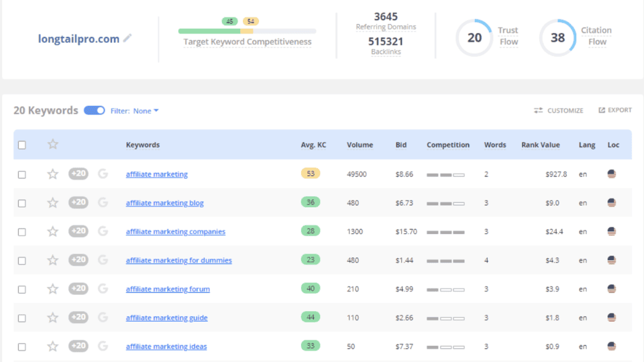Star the affiliate marketing for dummies keyword
This screenshot has width=644, height=362.
(52, 260)
